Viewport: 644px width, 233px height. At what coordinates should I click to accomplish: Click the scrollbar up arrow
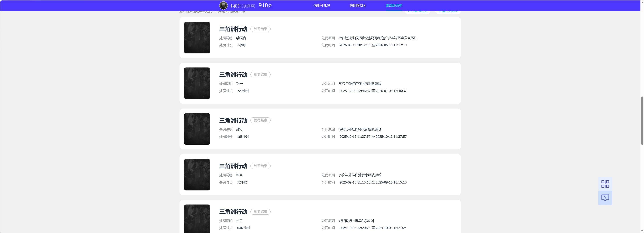point(642,2)
